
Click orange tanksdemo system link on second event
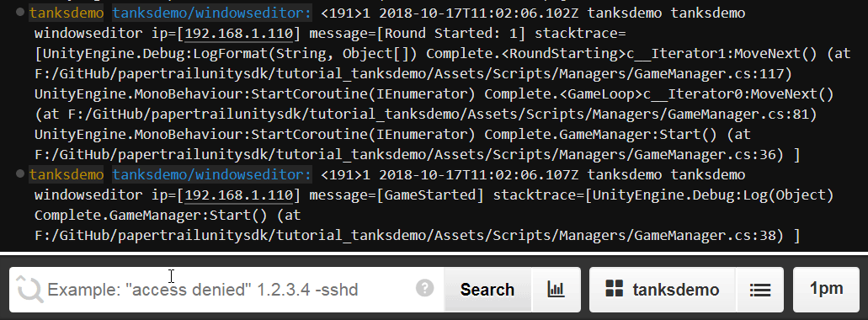(x=67, y=175)
